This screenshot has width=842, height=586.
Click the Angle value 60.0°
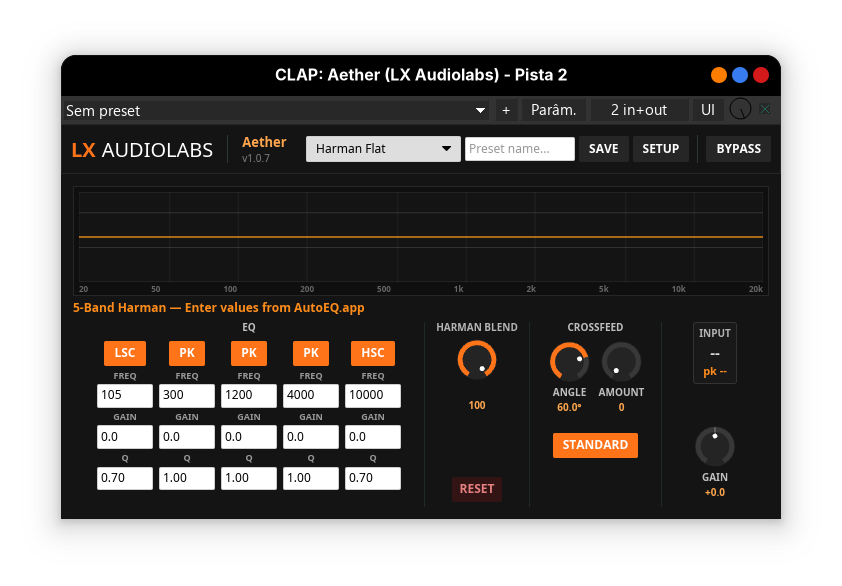[569, 407]
